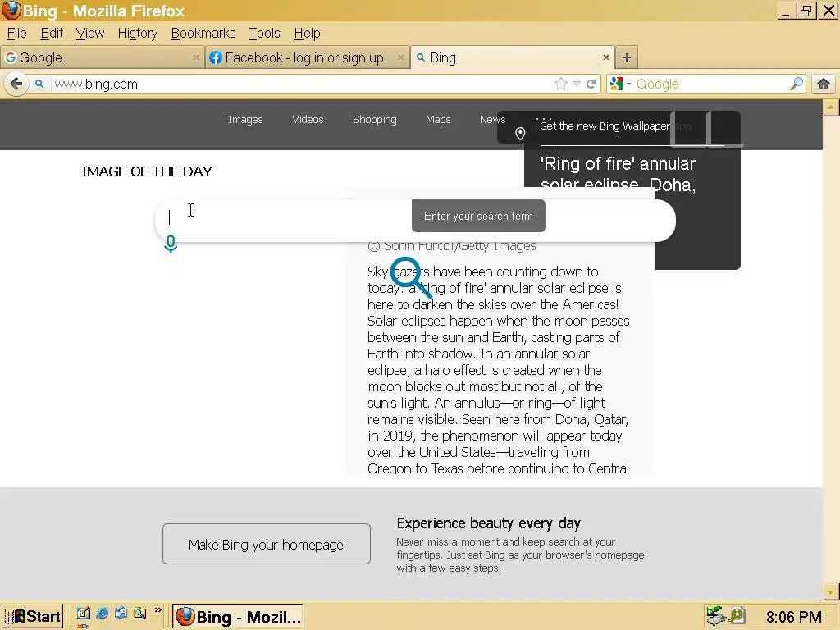This screenshot has width=840, height=630.
Task: Click the Firefox logo in title bar
Action: (11, 10)
